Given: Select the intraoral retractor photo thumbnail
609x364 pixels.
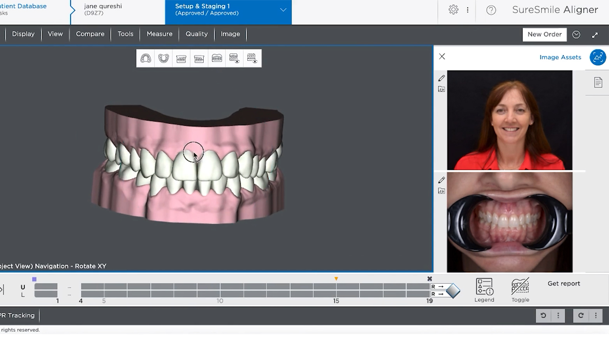Looking at the screenshot, I should tap(510, 222).
